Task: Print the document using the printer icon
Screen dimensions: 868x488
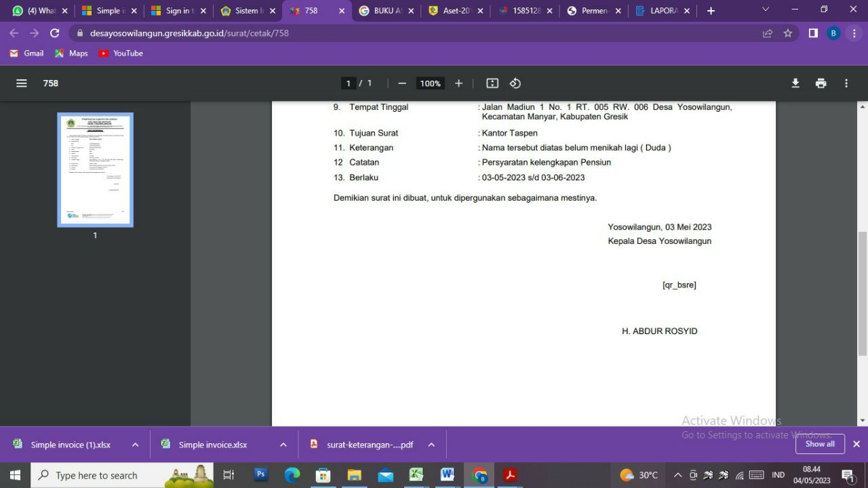Action: coord(821,83)
